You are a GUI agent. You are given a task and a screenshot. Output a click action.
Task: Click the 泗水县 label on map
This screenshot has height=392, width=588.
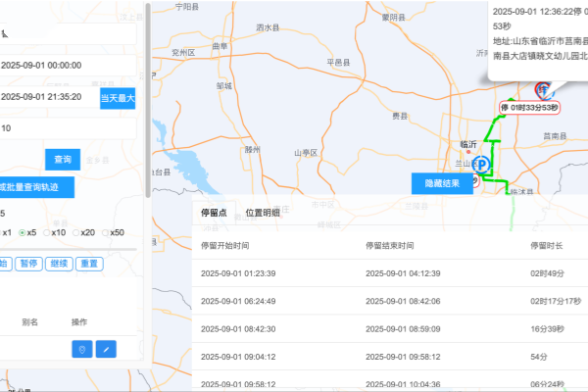point(268,27)
